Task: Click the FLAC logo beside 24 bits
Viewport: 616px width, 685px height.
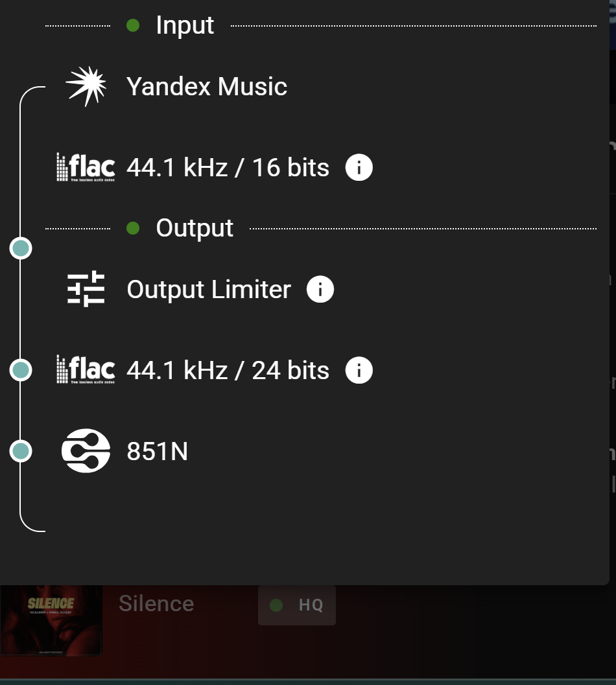Action: point(86,369)
